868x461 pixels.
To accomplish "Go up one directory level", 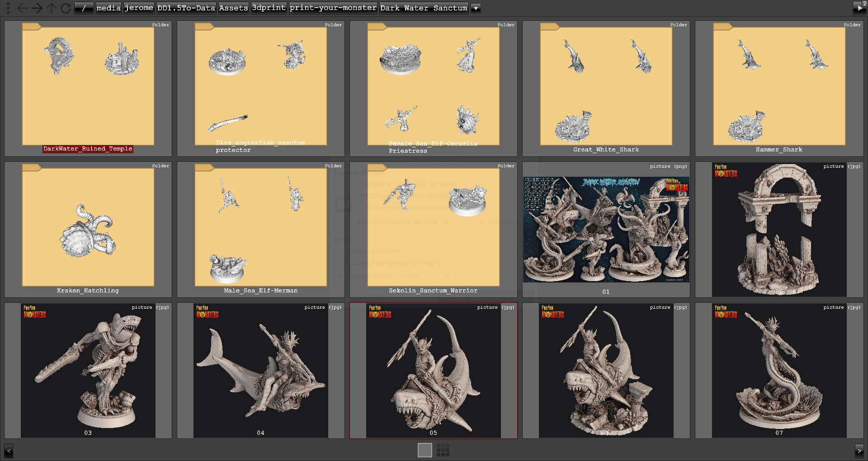I will [52, 8].
